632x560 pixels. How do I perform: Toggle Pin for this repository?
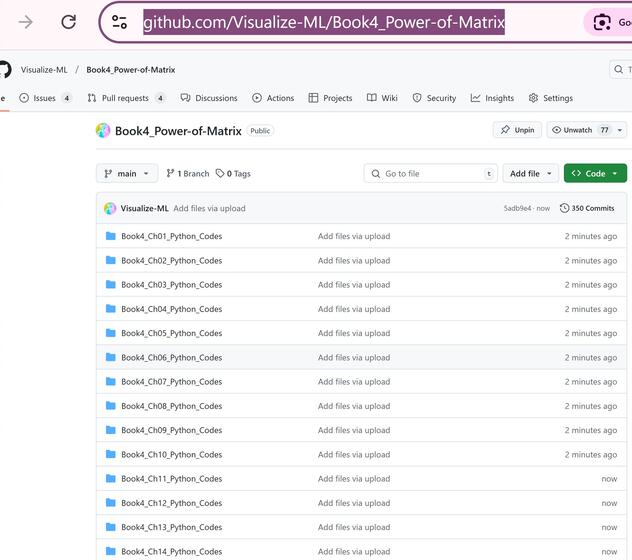coord(517,130)
